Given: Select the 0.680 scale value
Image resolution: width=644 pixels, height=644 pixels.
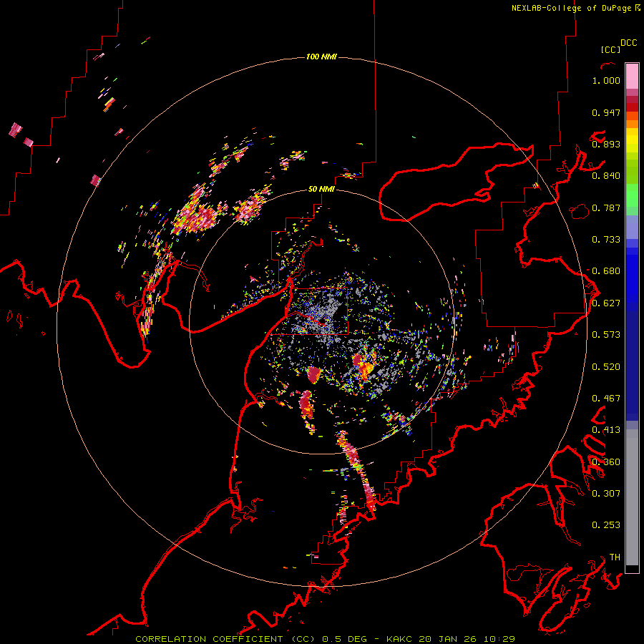Looking at the screenshot, I should click(606, 271).
